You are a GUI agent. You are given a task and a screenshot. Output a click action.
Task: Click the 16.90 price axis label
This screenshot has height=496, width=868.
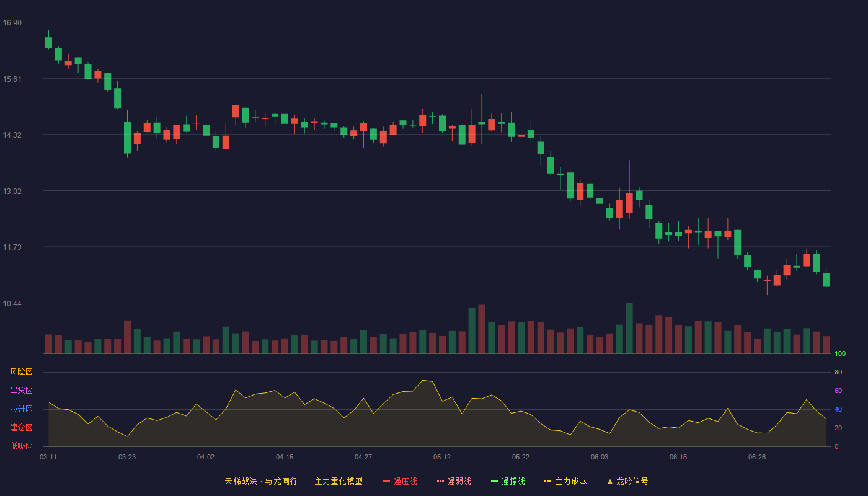(12, 23)
